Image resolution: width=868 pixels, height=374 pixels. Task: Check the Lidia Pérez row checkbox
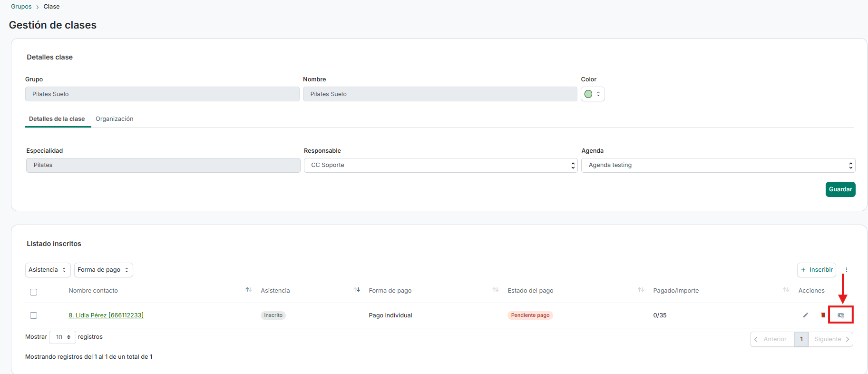pyautogui.click(x=33, y=315)
